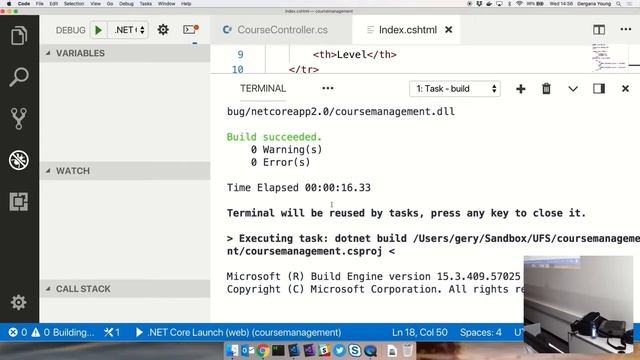Click '0 Error(s)' terminal line
The width and height of the screenshot is (640, 360).
tap(280, 162)
